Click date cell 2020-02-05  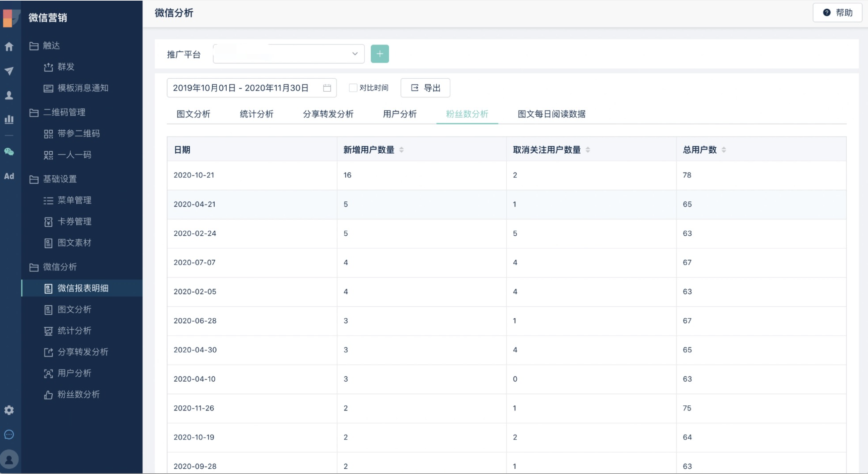195,292
